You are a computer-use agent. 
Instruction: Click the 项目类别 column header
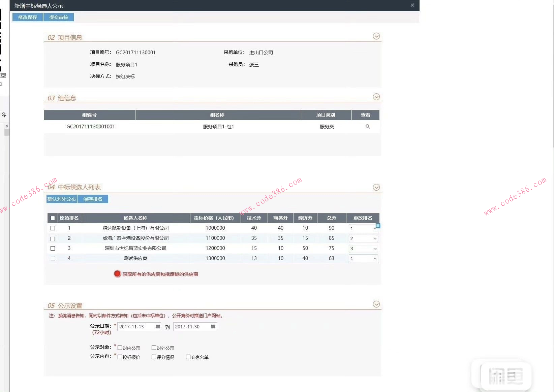click(326, 115)
